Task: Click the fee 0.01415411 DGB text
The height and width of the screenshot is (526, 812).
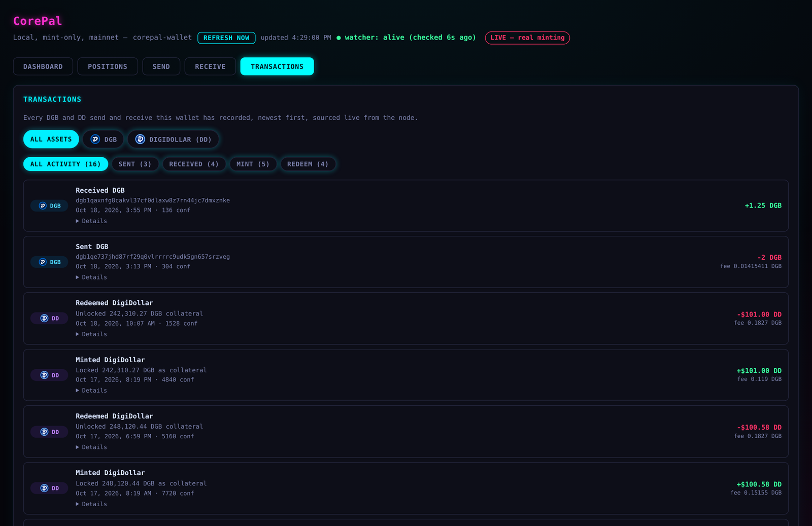Action: point(751,266)
